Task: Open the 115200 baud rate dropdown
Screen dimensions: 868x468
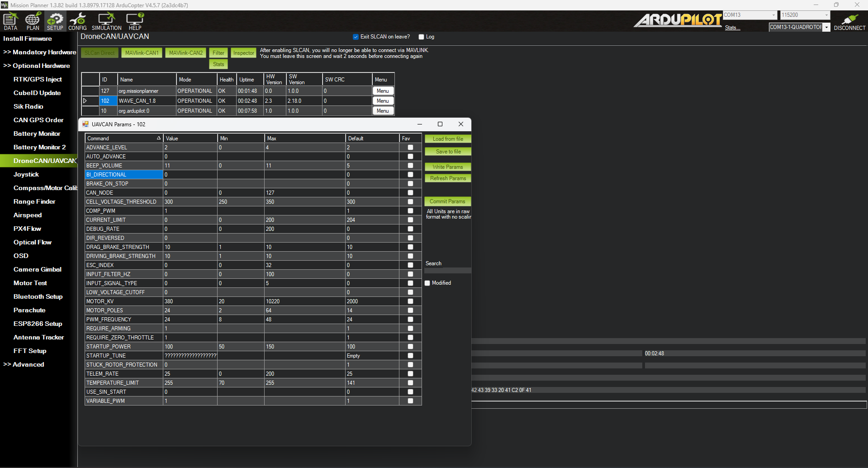Action: 826,14
